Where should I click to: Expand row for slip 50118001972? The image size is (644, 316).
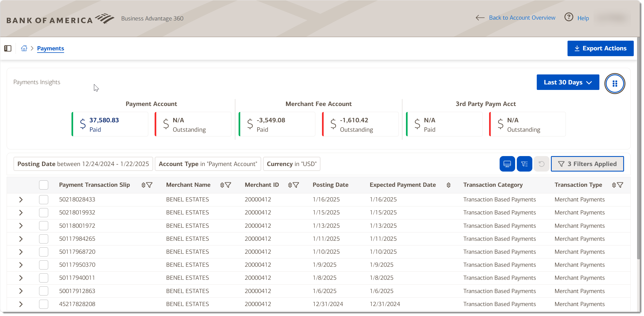pos(21,226)
